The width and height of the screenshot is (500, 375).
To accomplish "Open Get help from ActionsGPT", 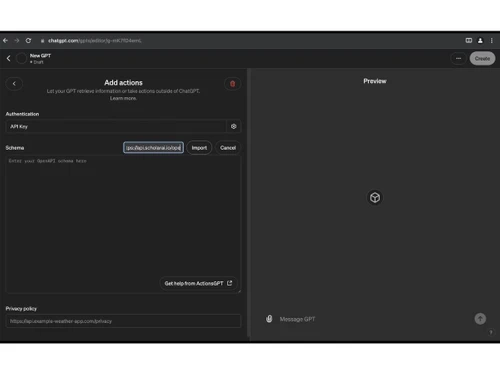I will (x=198, y=283).
